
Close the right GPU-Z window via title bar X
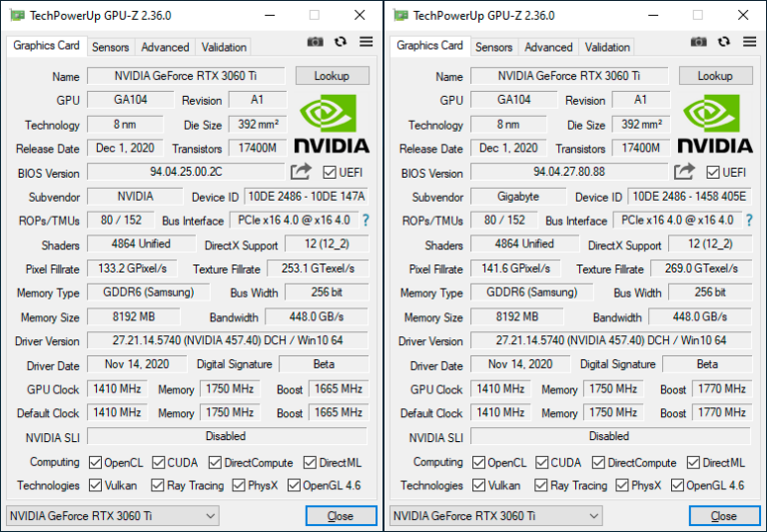click(743, 15)
